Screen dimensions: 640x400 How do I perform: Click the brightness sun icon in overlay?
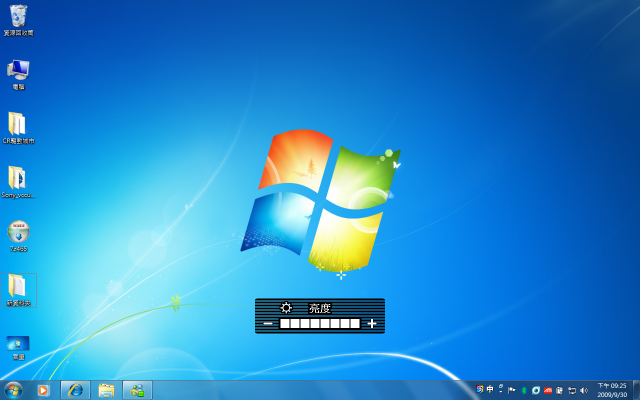coord(286,308)
